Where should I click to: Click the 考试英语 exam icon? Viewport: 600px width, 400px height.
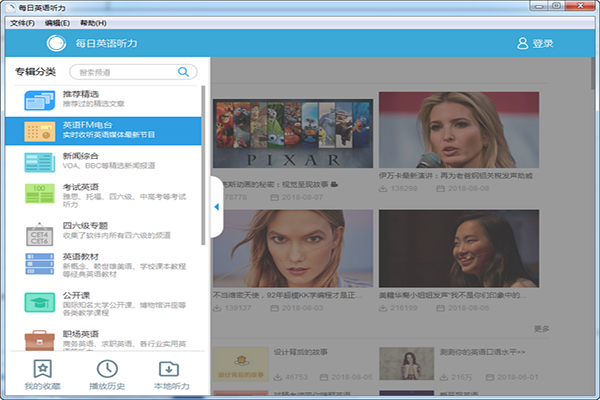(38, 193)
